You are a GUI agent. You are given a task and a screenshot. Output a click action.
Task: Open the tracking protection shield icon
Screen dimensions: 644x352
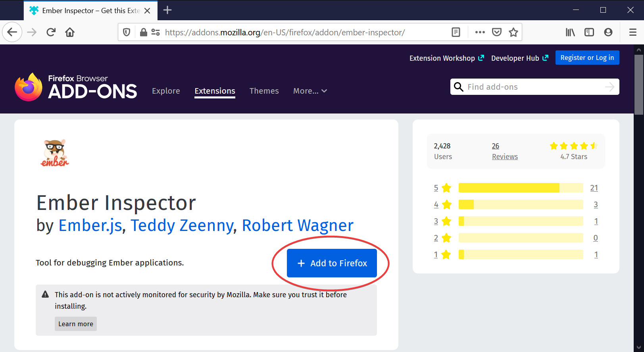click(x=127, y=32)
